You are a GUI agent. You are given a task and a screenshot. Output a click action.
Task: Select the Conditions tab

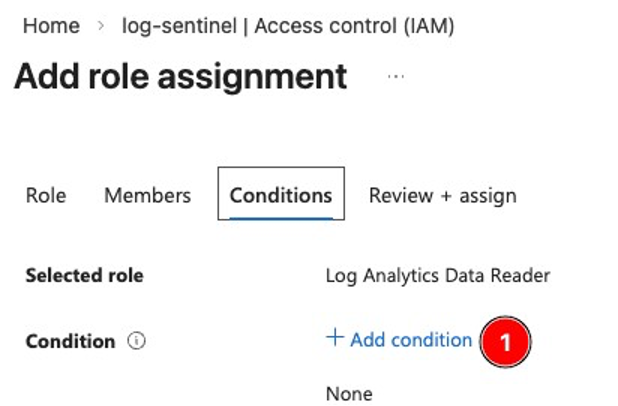(281, 195)
